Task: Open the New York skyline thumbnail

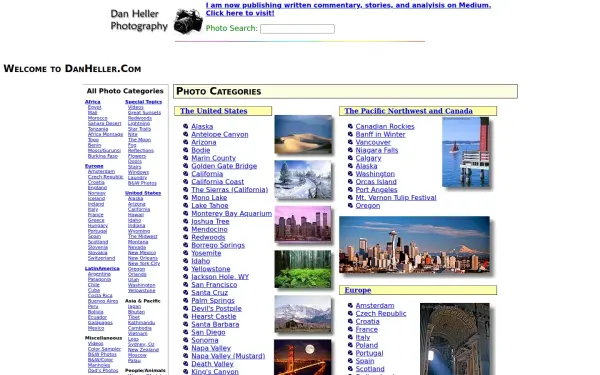Action: pos(303,224)
